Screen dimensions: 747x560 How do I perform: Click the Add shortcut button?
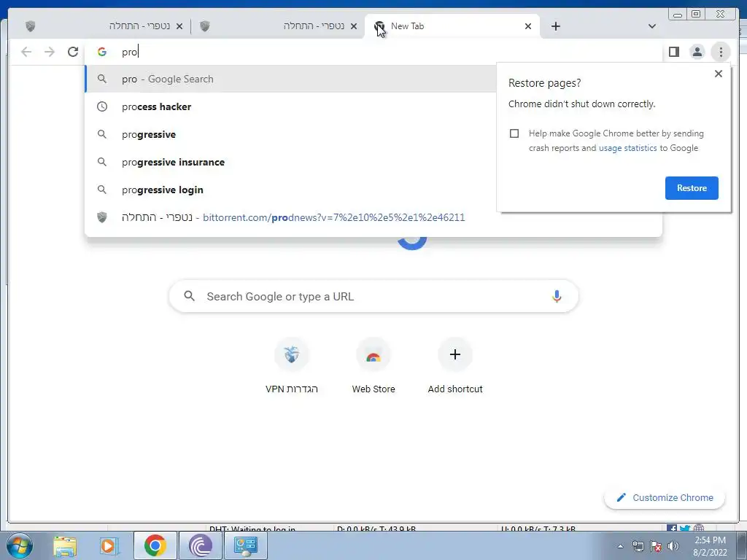tap(455, 366)
